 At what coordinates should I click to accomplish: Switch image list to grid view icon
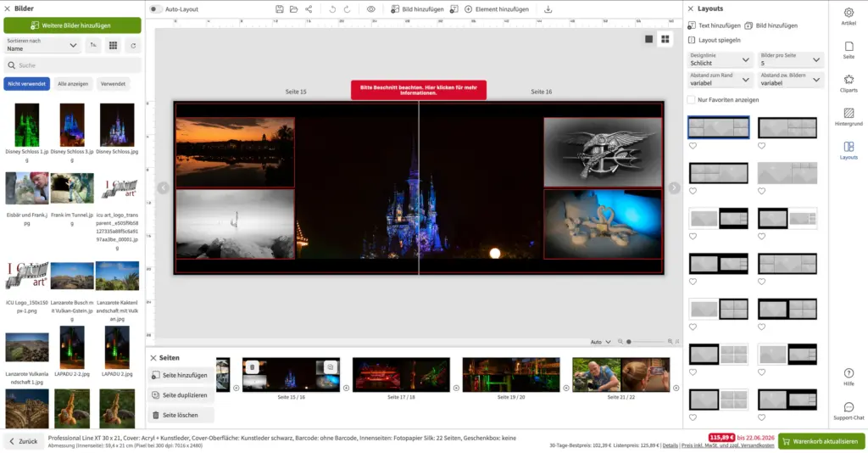(113, 46)
